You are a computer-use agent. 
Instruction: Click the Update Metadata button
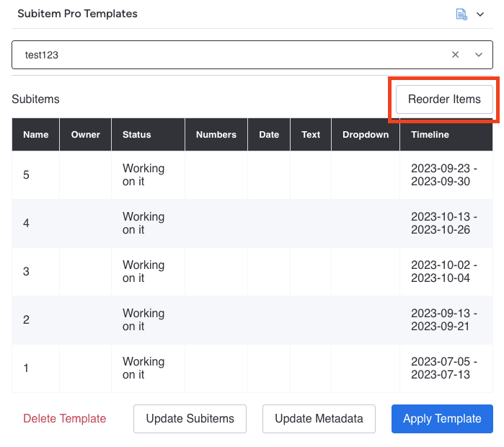pyautogui.click(x=319, y=419)
